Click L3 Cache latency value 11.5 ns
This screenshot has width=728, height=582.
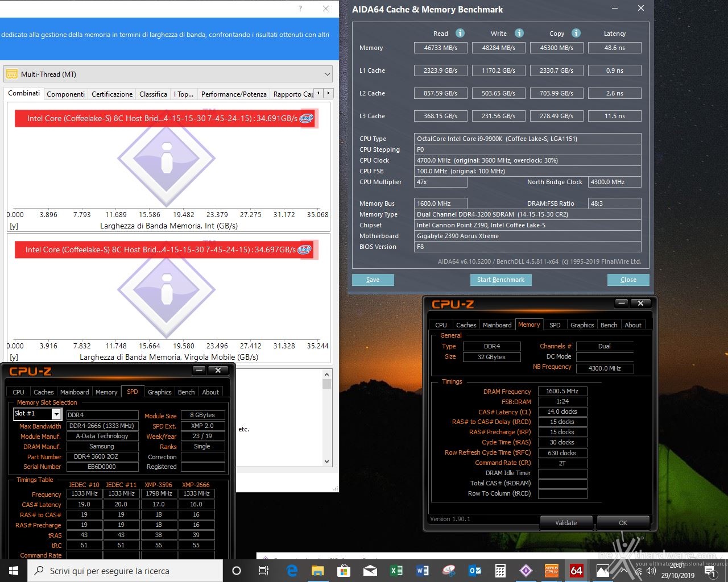(615, 116)
